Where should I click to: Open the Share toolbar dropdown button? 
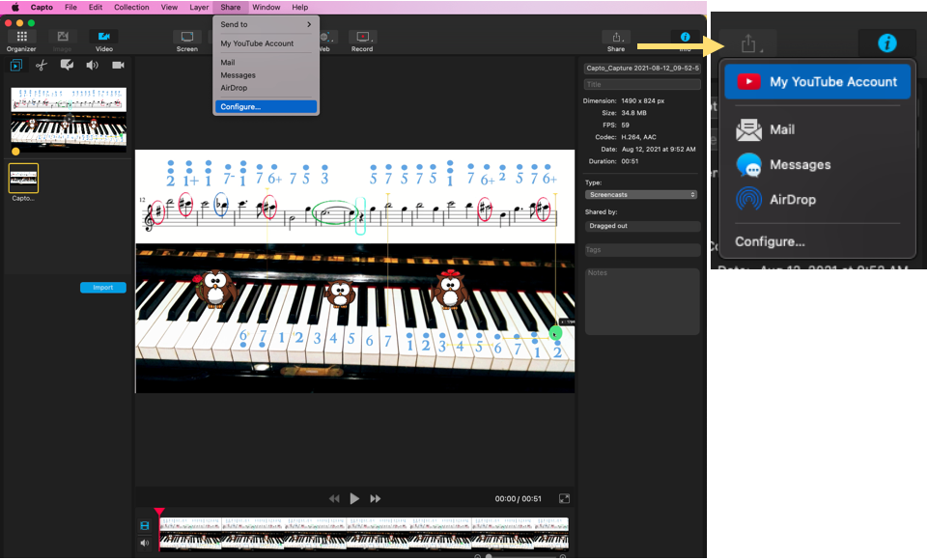click(616, 38)
